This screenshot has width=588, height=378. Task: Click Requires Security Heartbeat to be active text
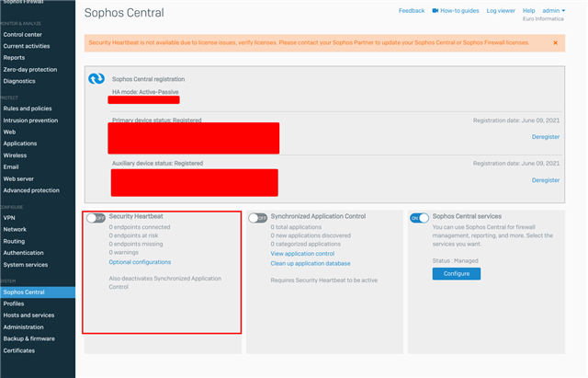click(323, 281)
